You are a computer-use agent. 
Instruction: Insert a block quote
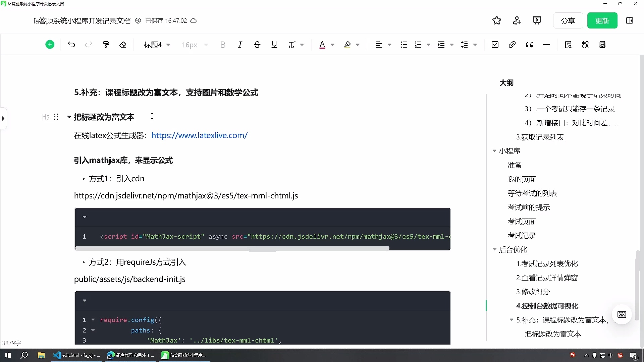[529, 45]
